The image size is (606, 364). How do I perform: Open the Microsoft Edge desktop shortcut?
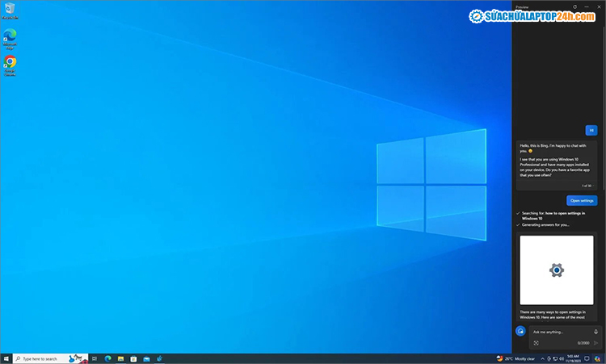click(x=10, y=39)
